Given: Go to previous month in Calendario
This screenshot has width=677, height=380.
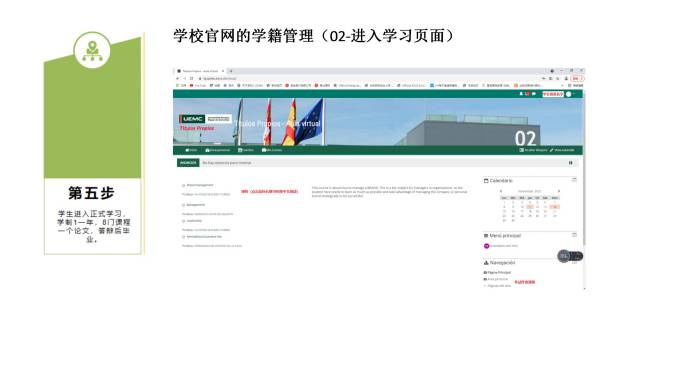Looking at the screenshot, I should (501, 191).
